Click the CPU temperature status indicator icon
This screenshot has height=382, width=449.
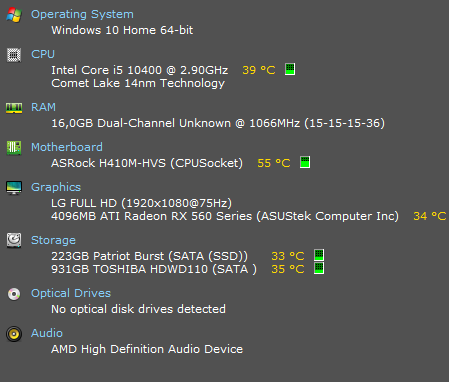pos(290,69)
